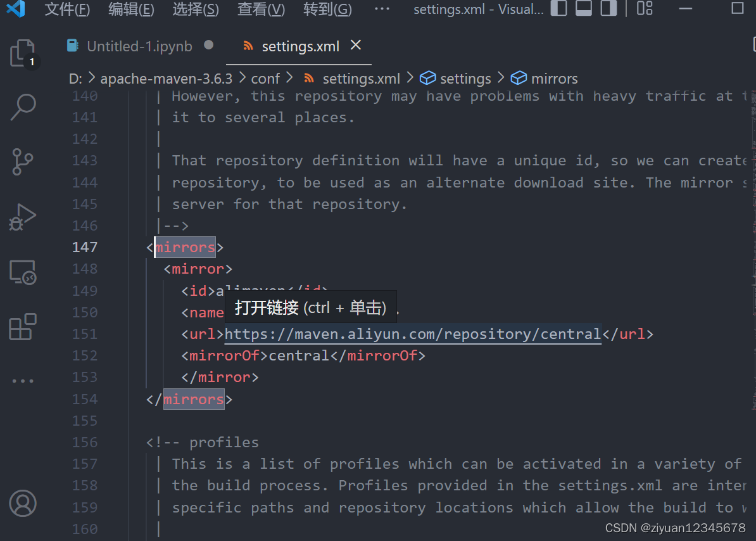Viewport: 756px width, 541px height.
Task: Maximize the VS Code window
Action: (x=737, y=8)
